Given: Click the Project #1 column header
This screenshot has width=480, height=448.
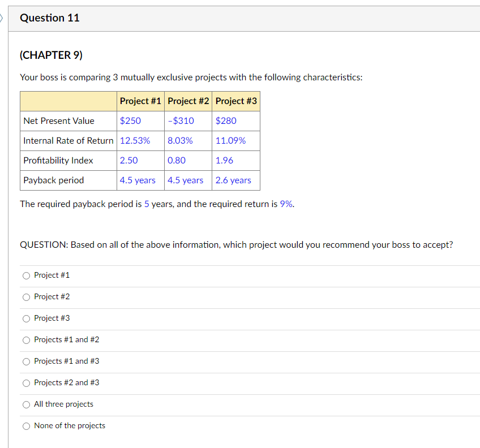Looking at the screenshot, I should click(140, 101).
